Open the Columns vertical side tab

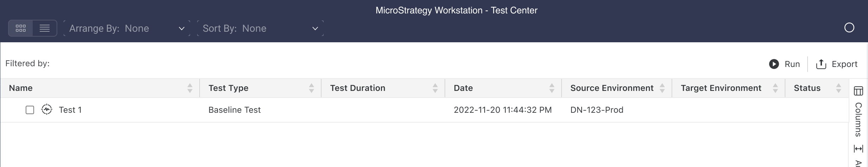858,119
